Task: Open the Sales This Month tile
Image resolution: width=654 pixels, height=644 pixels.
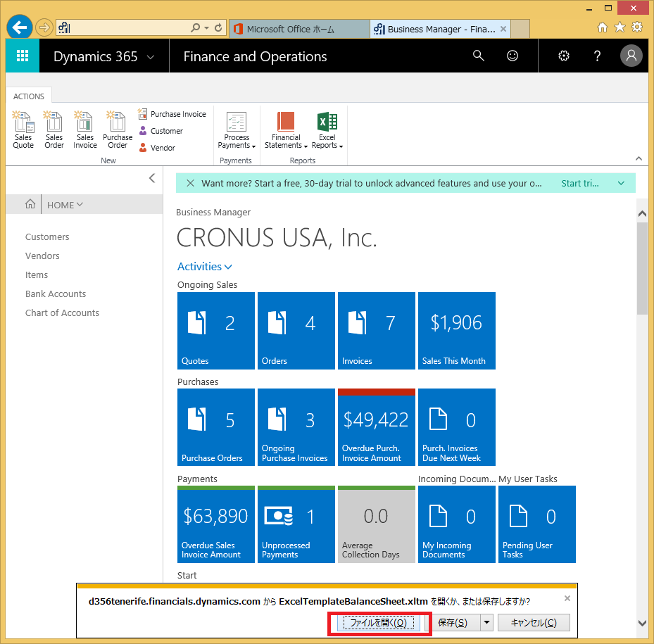Action: point(457,330)
